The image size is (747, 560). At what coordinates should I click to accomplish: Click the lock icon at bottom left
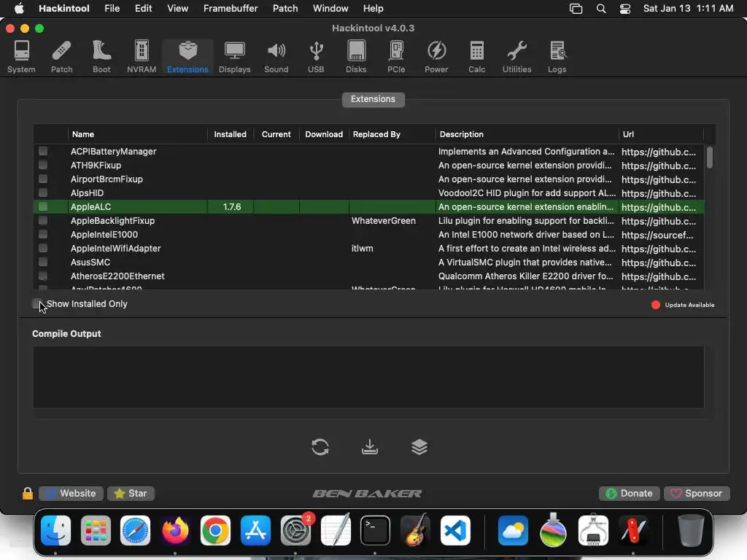[x=28, y=494]
